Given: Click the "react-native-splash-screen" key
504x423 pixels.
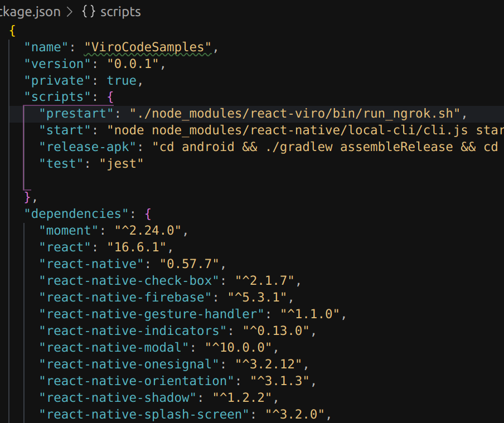Looking at the screenshot, I should [144, 414].
